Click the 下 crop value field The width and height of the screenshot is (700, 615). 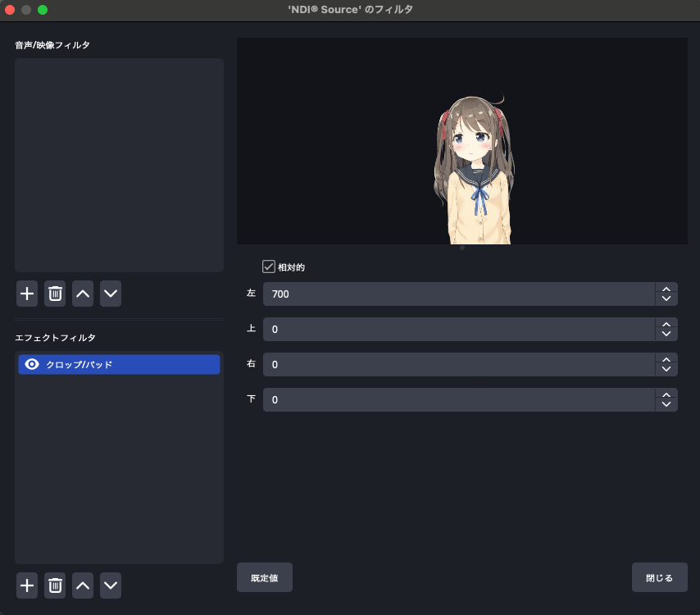click(459, 399)
